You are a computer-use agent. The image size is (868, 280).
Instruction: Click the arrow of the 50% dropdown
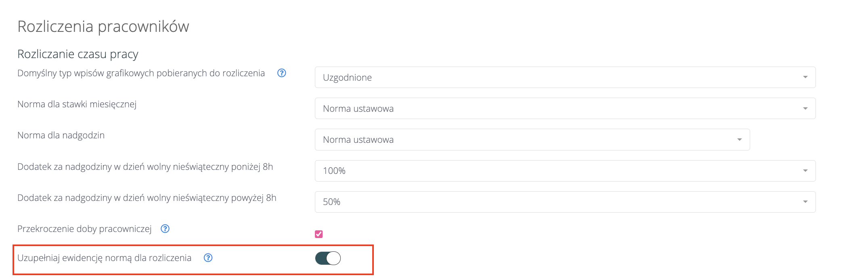805,202
